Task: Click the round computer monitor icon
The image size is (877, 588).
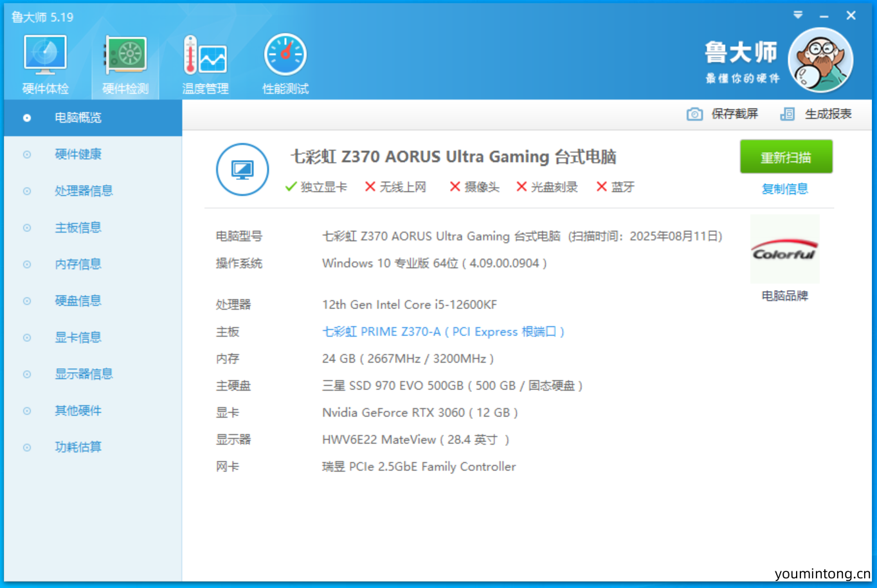Action: click(242, 170)
